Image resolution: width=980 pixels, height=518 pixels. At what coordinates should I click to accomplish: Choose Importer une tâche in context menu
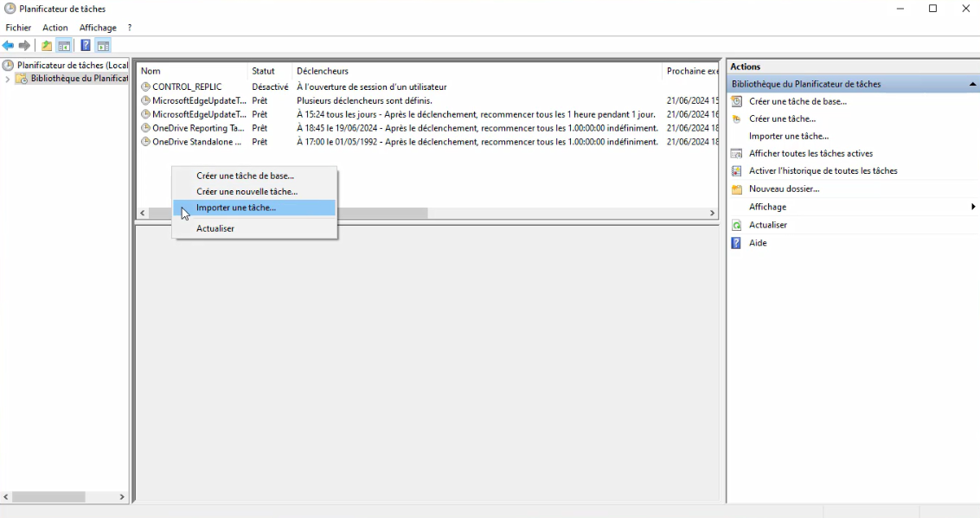click(236, 208)
